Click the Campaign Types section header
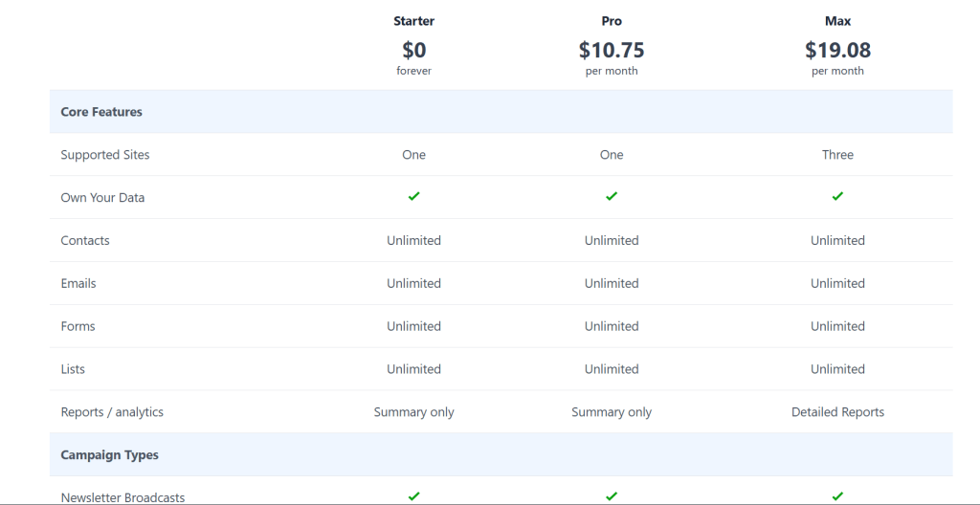Screen dimensions: 980x505 pyautogui.click(x=109, y=455)
